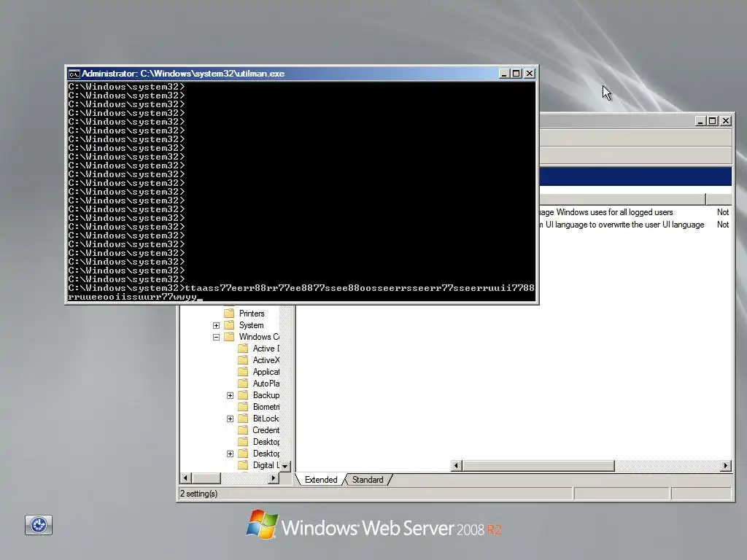
Task: Click the Biometrics folder icon
Action: (x=243, y=407)
